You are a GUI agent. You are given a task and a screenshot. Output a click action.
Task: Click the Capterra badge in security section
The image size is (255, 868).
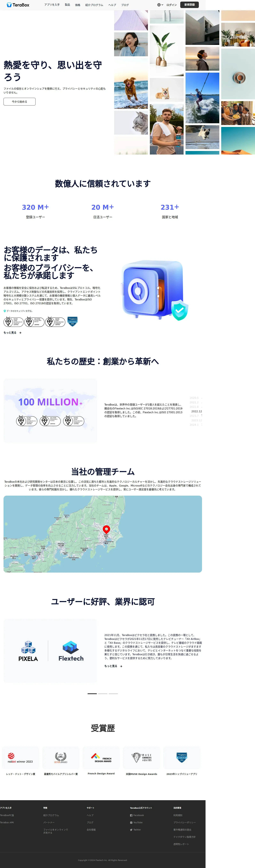point(72,321)
